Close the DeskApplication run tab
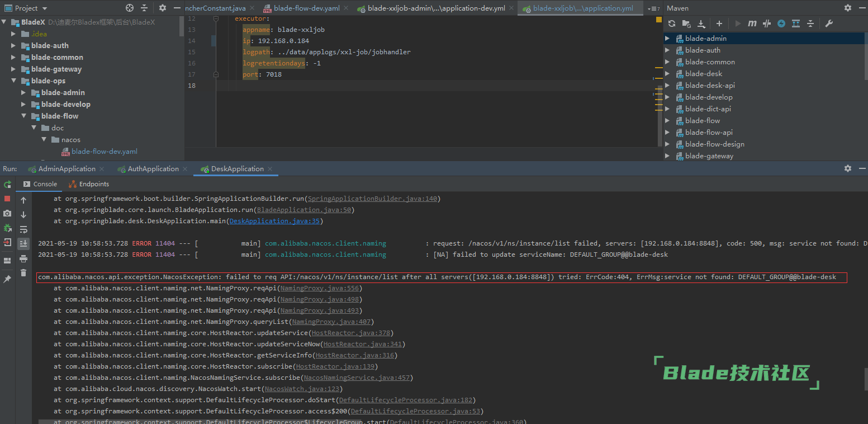The height and width of the screenshot is (424, 868). (x=270, y=169)
